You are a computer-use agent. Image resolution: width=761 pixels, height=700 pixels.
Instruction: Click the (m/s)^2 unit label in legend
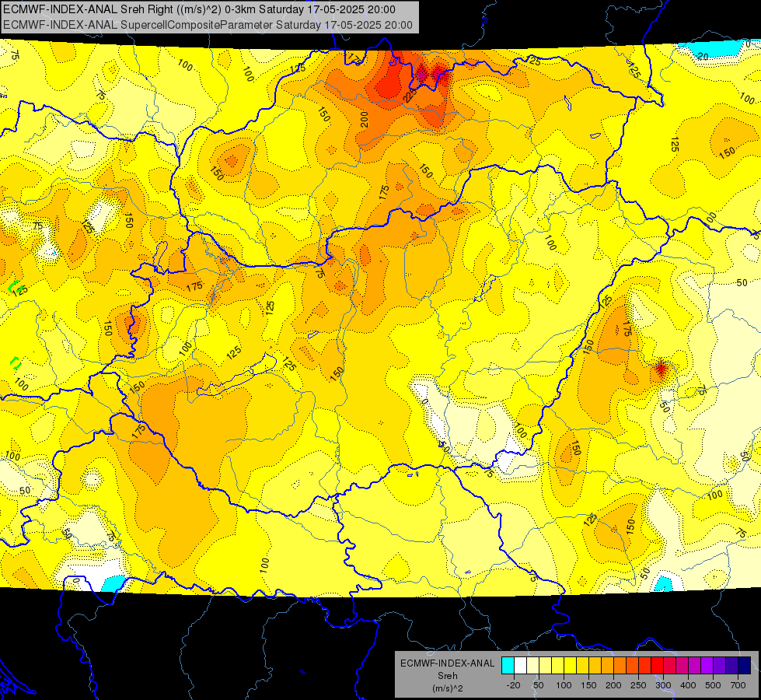point(448,688)
